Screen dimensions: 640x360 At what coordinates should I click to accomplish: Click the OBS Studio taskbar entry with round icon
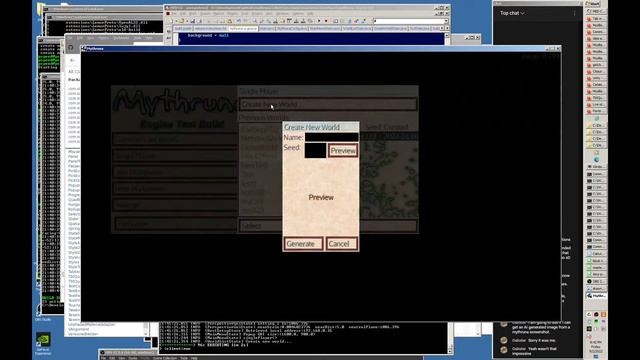pyautogui.click(x=596, y=282)
